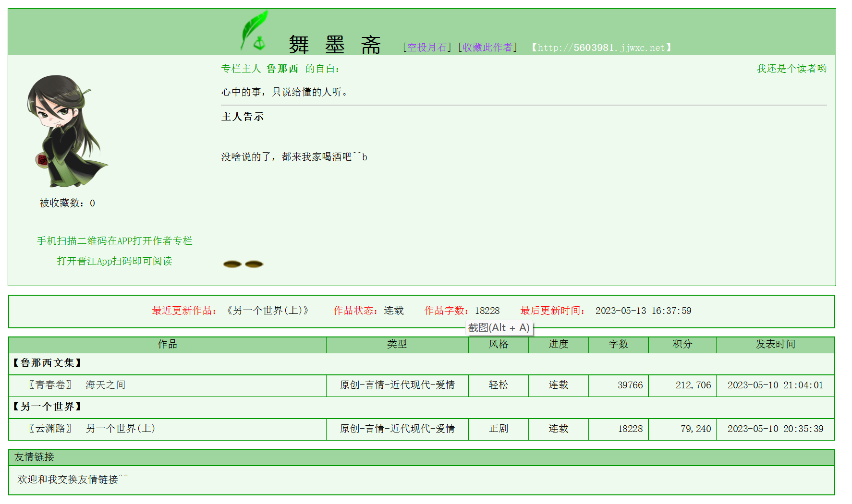Click the two brown oval decorations icon
852x504 pixels.
point(243,264)
